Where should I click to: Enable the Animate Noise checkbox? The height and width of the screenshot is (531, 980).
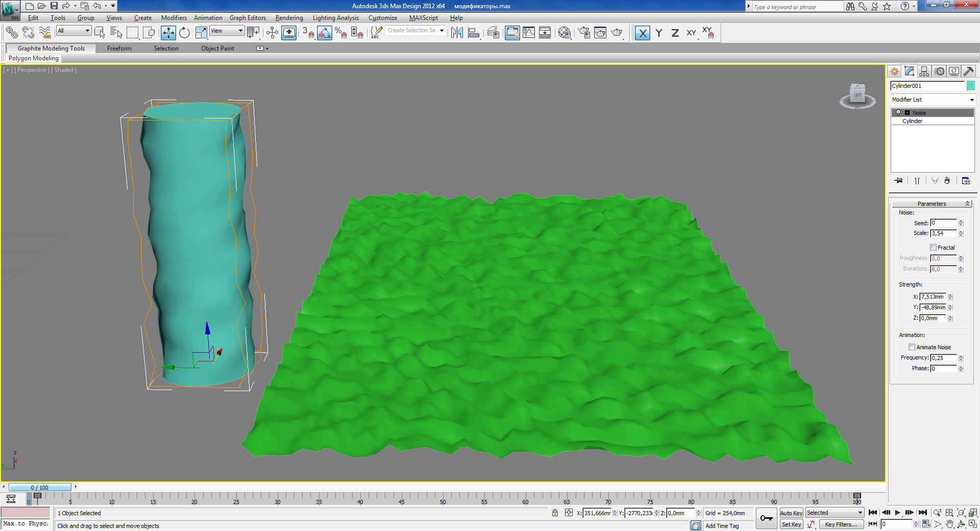pos(912,347)
